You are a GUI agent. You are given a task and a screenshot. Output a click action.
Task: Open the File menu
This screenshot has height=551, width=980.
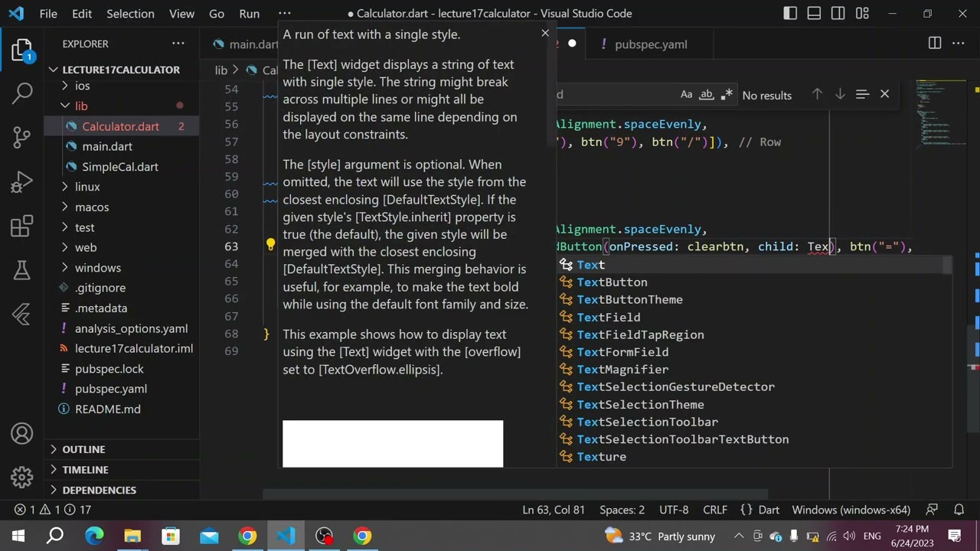coord(48,14)
